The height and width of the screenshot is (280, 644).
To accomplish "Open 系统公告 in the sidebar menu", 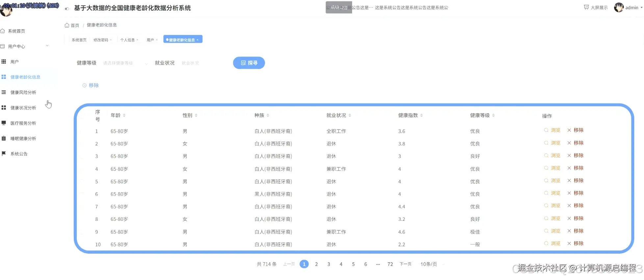I will click(x=19, y=153).
